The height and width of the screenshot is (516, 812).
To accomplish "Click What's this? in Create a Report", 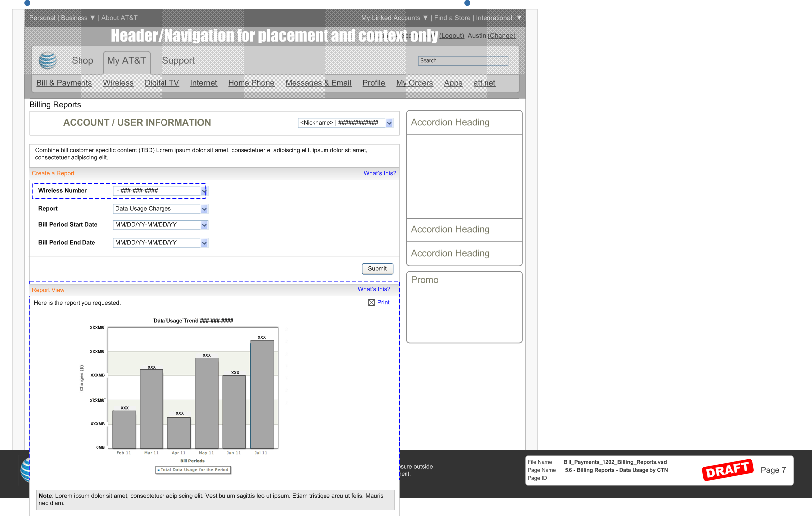I will (x=380, y=173).
